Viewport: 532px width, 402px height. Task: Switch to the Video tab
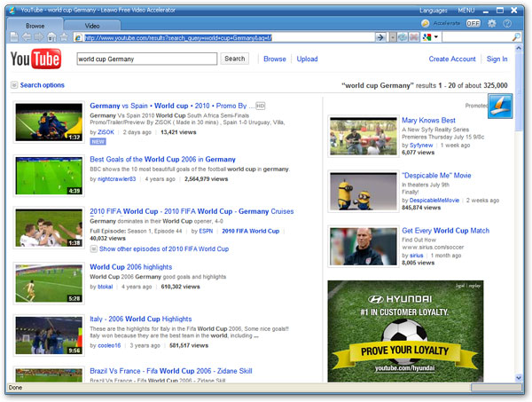[x=91, y=26]
